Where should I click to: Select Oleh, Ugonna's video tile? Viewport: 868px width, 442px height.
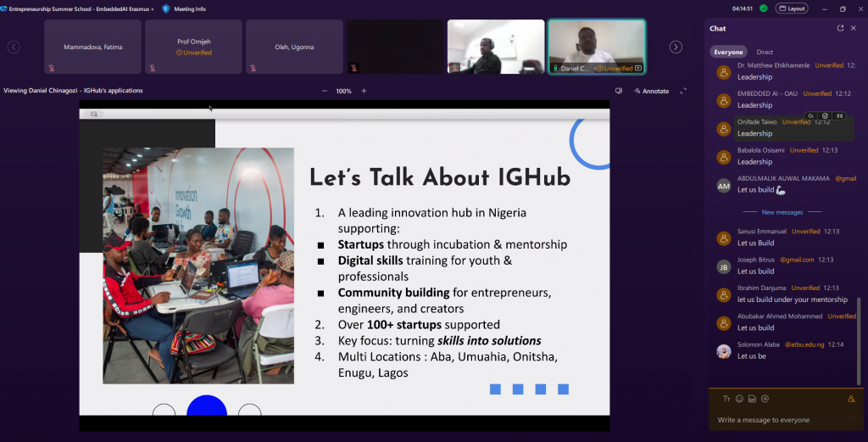click(x=294, y=47)
